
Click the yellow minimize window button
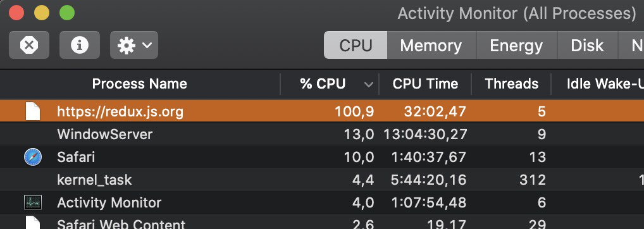(x=42, y=13)
